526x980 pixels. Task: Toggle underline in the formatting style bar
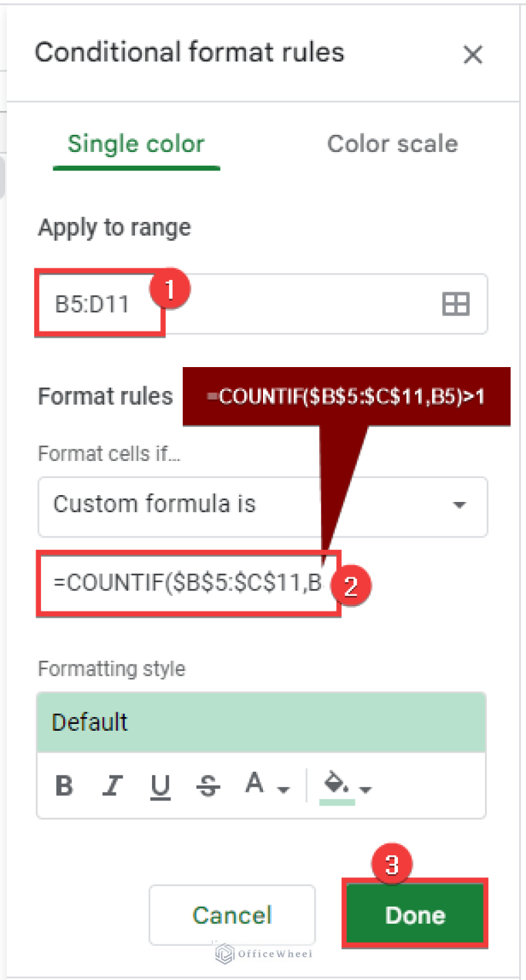[x=160, y=786]
